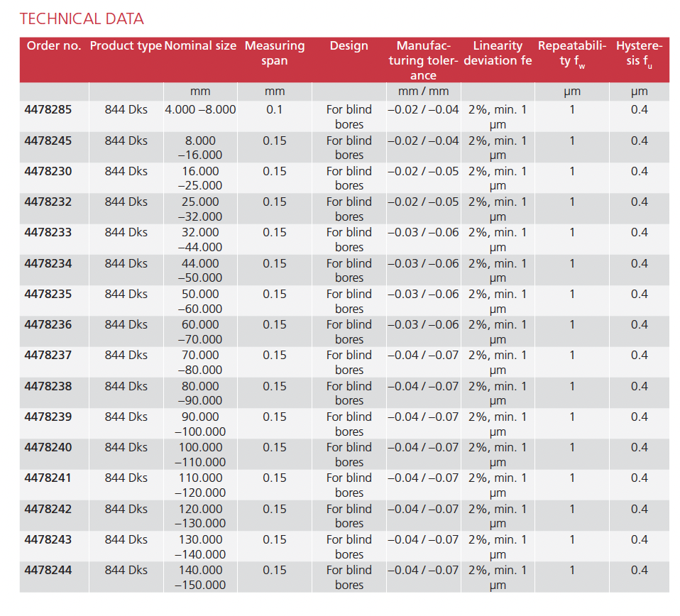Click the Manufacturing tolerance column header
680x616 pixels.
point(423,60)
